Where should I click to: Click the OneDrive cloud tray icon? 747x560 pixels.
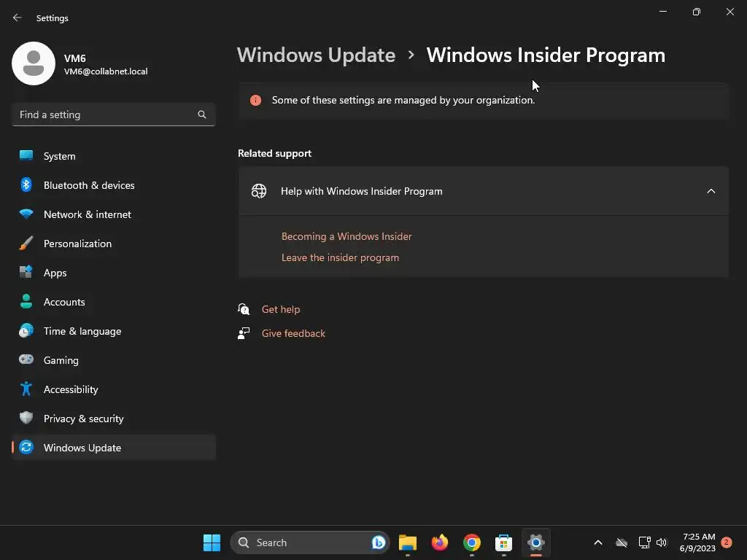click(x=622, y=542)
